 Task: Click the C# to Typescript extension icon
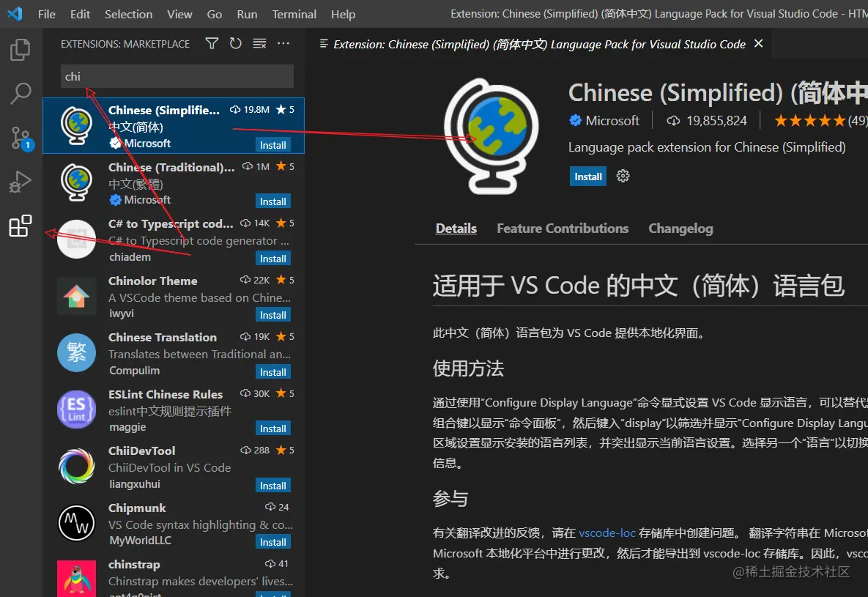click(x=76, y=240)
